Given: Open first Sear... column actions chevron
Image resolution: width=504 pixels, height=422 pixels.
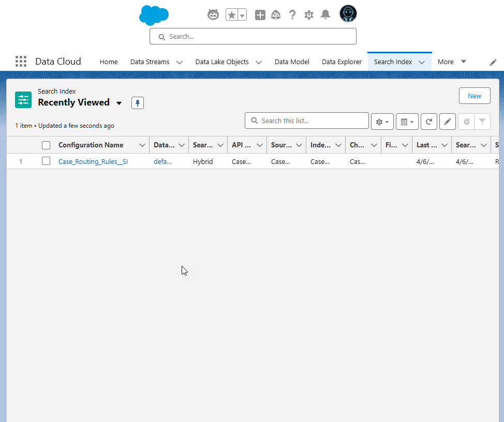Looking at the screenshot, I should click(x=220, y=145).
